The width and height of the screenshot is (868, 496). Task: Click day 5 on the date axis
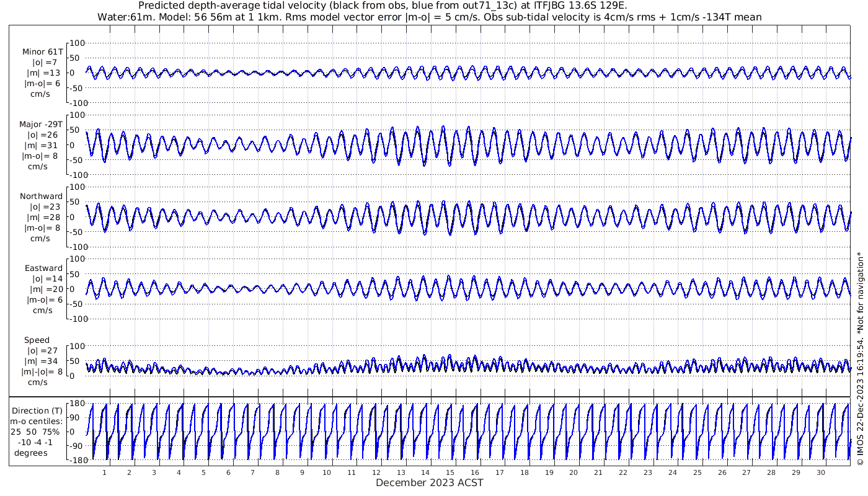click(x=203, y=472)
